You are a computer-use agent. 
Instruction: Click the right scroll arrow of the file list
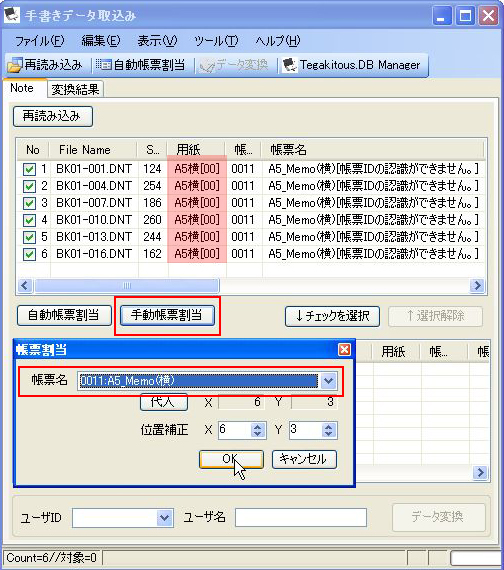[477, 285]
